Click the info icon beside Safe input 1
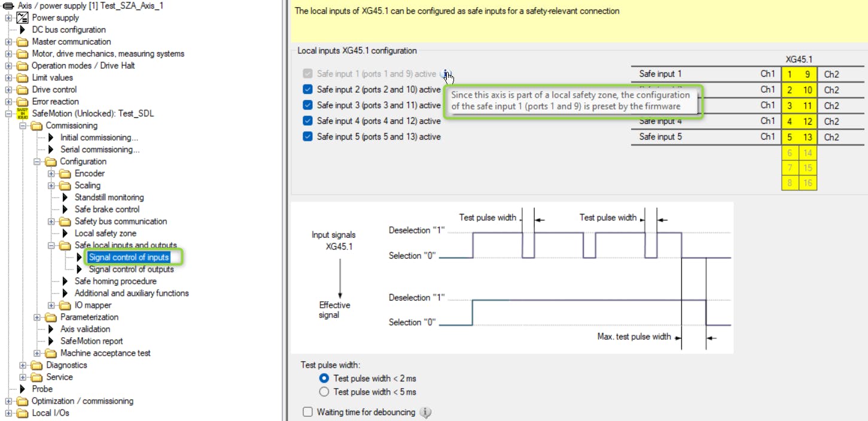This screenshot has width=868, height=421. point(444,74)
